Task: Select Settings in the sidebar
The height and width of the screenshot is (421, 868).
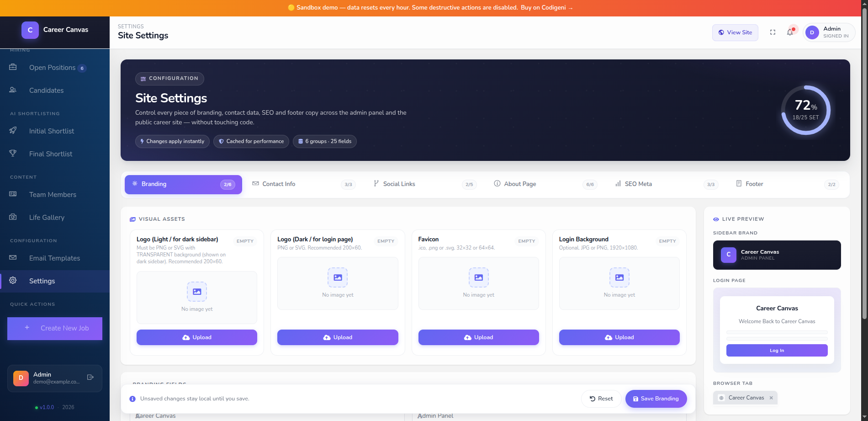Action: 55,281
